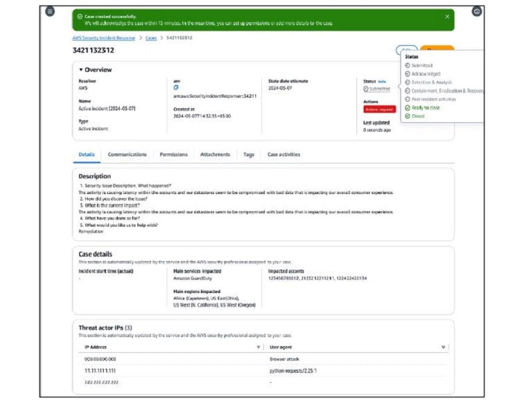Click the status icon beside Acknowledged in the popover
532x412 pixels.
click(408, 74)
